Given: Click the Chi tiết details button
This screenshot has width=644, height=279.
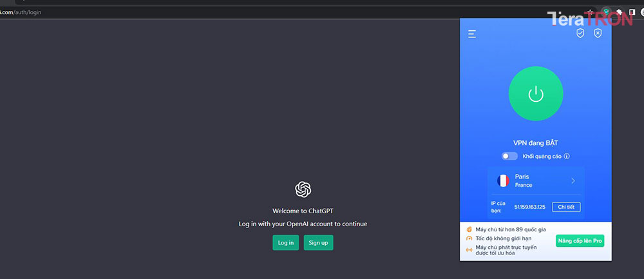Looking at the screenshot, I should pos(566,207).
